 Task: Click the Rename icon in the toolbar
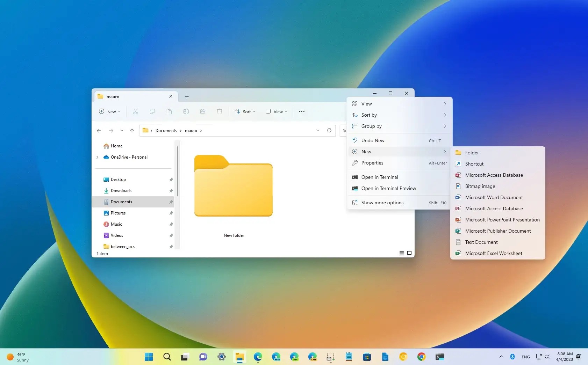tap(186, 111)
